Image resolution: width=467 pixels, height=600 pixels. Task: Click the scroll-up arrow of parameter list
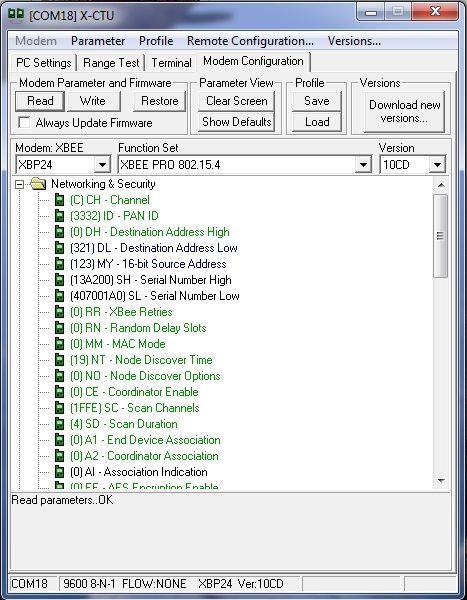pyautogui.click(x=441, y=185)
